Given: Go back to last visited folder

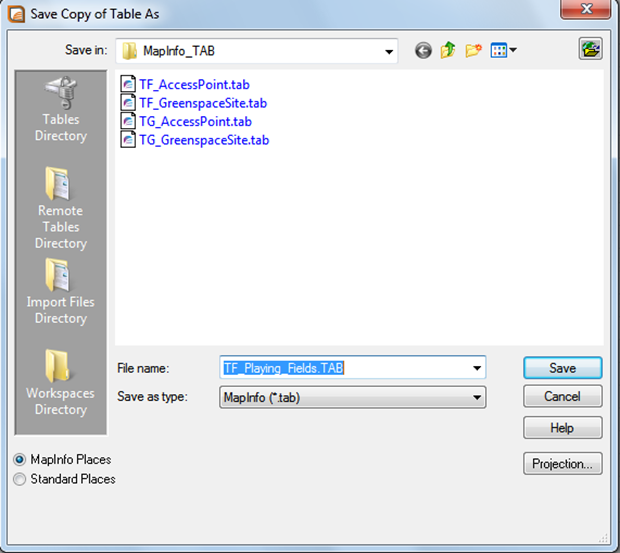Looking at the screenshot, I should point(423,51).
